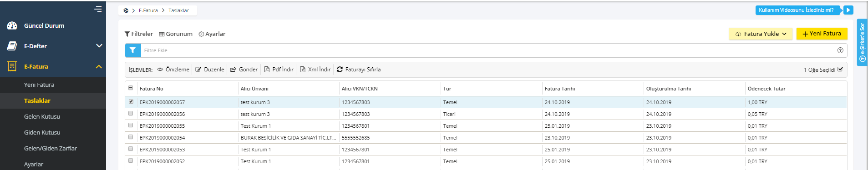Viewport: 868px width, 170px height.
Task: Sort by Tür column header
Action: tap(447, 89)
